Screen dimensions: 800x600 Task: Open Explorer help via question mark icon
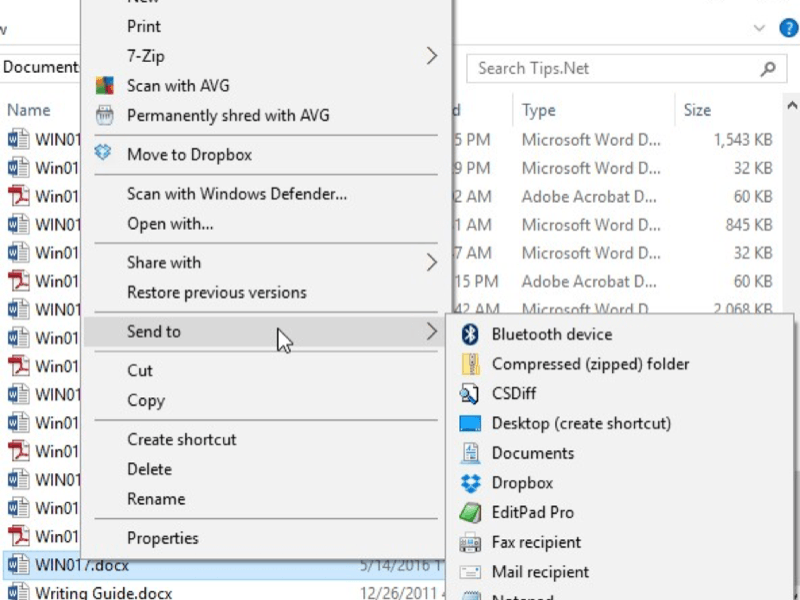[x=789, y=28]
